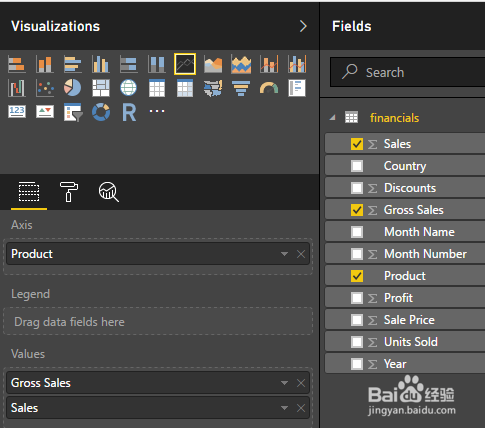
Task: Open the Gross Sales value dropdown
Action: (284, 383)
